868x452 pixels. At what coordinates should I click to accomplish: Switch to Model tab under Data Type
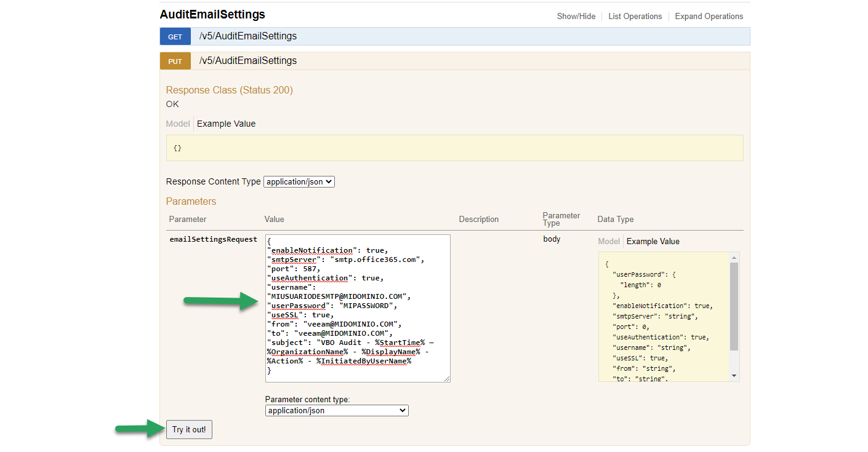609,241
